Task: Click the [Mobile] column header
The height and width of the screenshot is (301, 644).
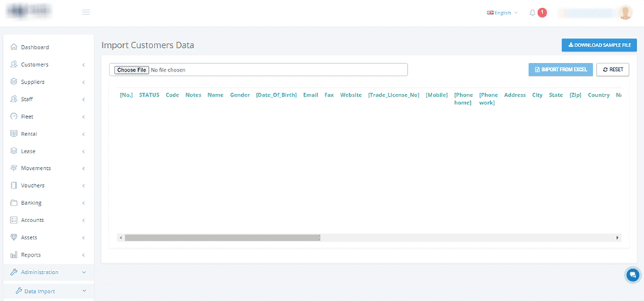Action: coord(436,95)
